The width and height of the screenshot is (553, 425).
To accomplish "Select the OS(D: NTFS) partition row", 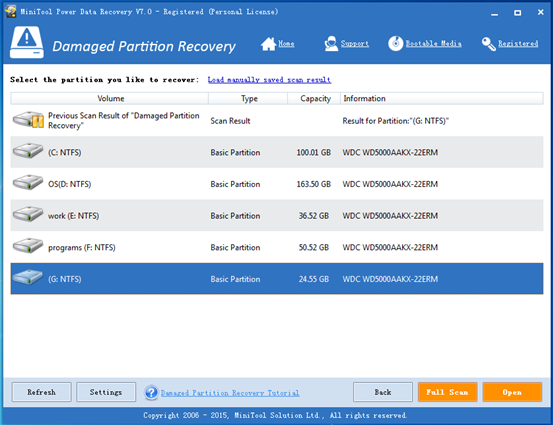I will coord(277,184).
